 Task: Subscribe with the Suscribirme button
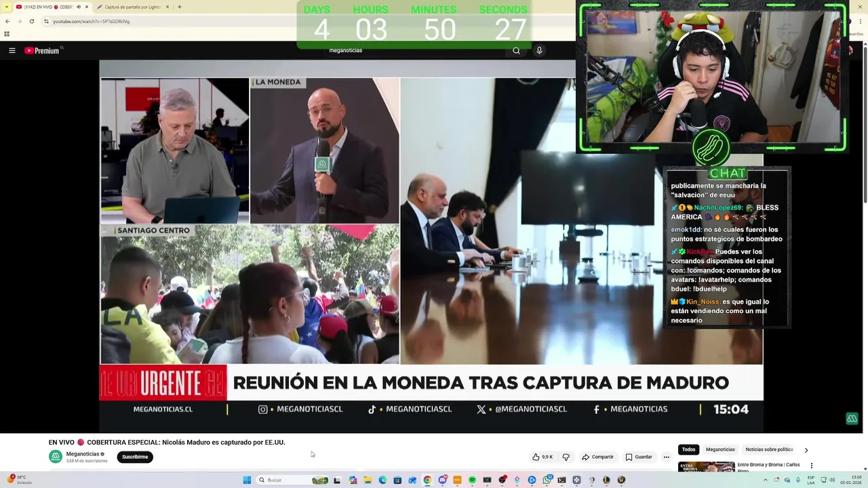(135, 457)
